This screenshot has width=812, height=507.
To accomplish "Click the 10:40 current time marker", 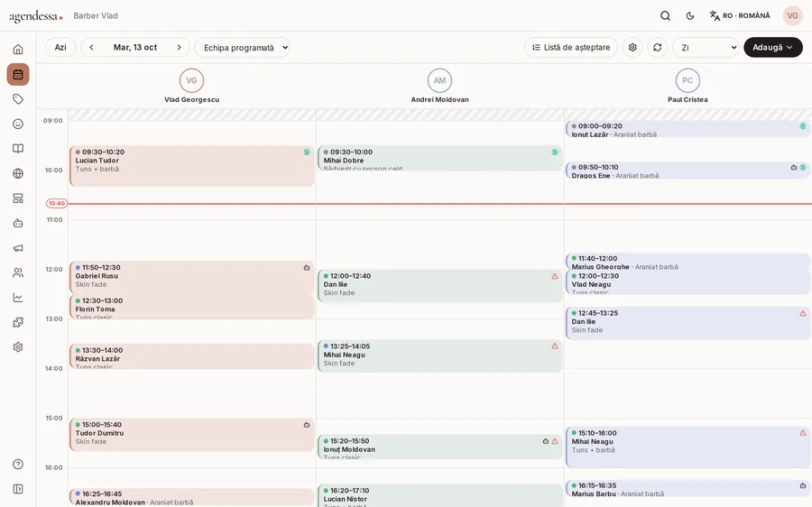I will tap(57, 204).
